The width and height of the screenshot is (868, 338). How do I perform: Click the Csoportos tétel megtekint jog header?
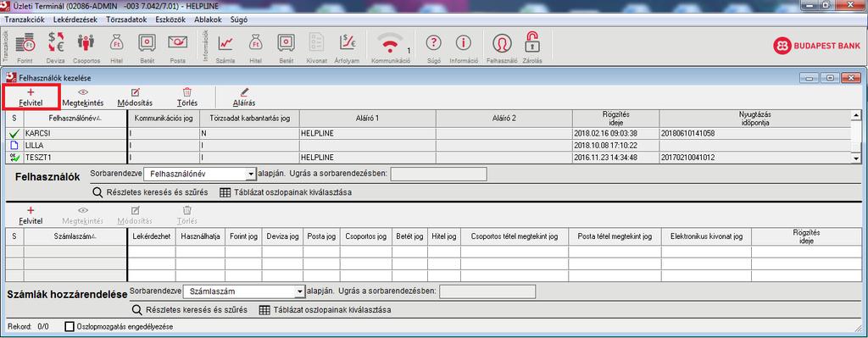click(515, 236)
